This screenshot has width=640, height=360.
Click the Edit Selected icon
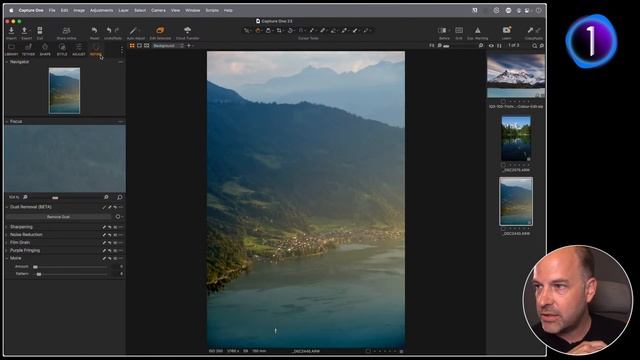160,31
